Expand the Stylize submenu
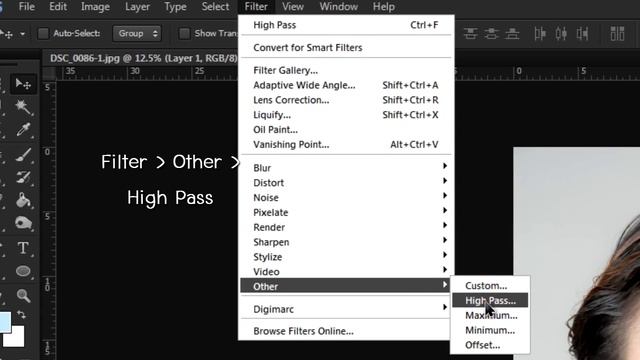The width and height of the screenshot is (640, 360). click(346, 257)
